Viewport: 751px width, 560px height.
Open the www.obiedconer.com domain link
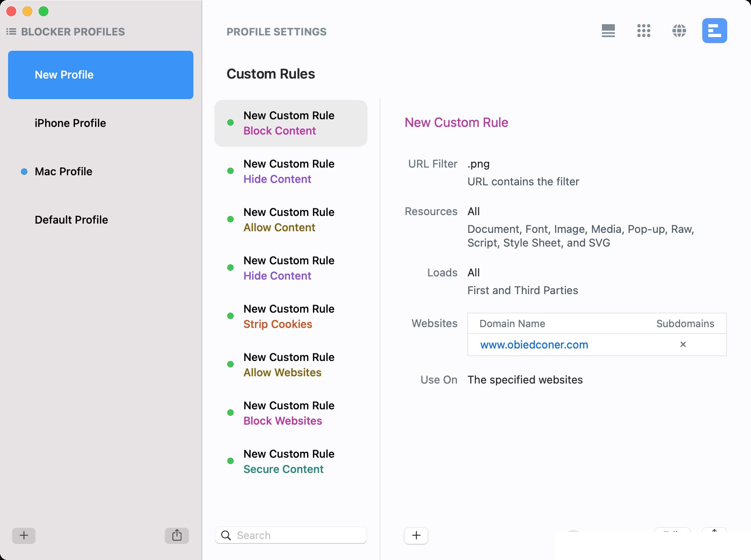tap(534, 345)
